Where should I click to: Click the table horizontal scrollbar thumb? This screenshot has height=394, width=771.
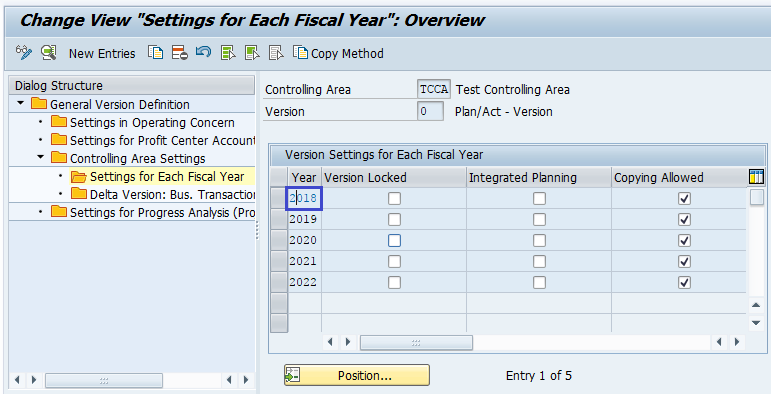click(416, 342)
